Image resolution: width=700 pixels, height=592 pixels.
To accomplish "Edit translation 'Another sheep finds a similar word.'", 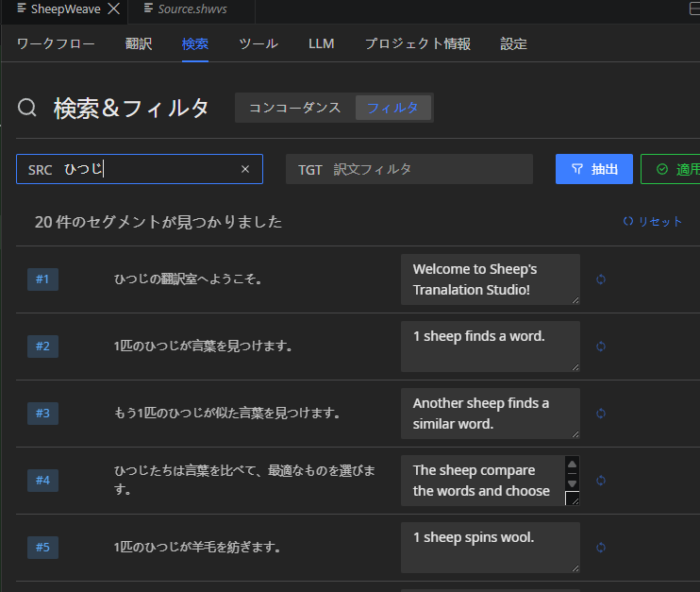I will [x=491, y=414].
